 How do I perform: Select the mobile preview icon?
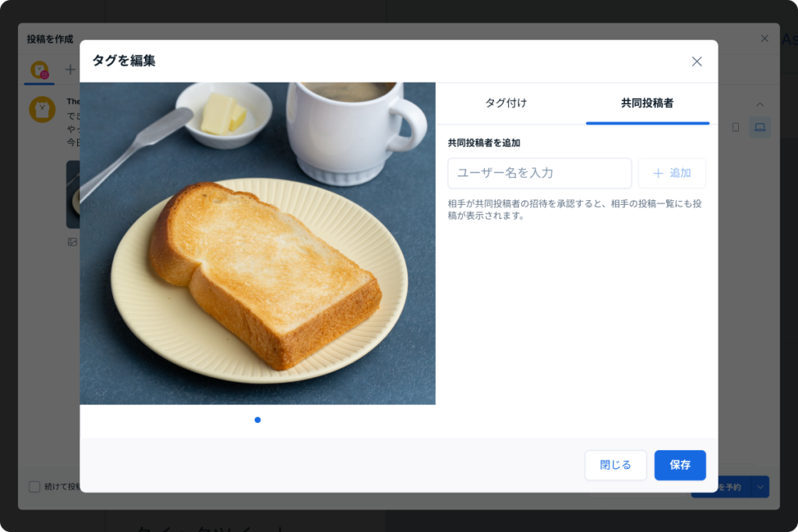[736, 127]
